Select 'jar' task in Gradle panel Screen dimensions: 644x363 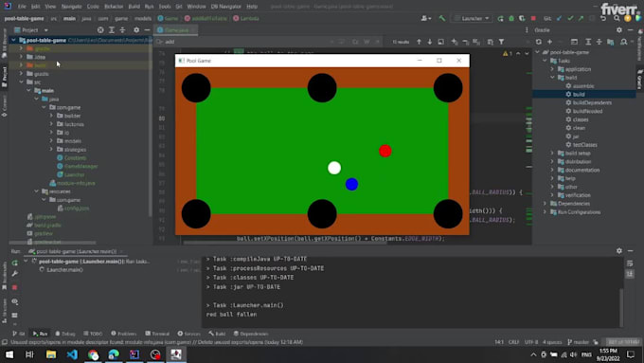pos(576,136)
